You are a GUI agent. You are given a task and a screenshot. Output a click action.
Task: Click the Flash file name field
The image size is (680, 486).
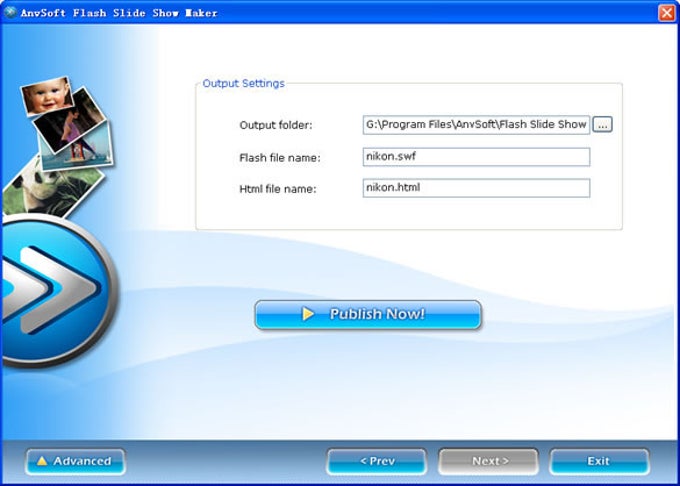pyautogui.click(x=476, y=157)
